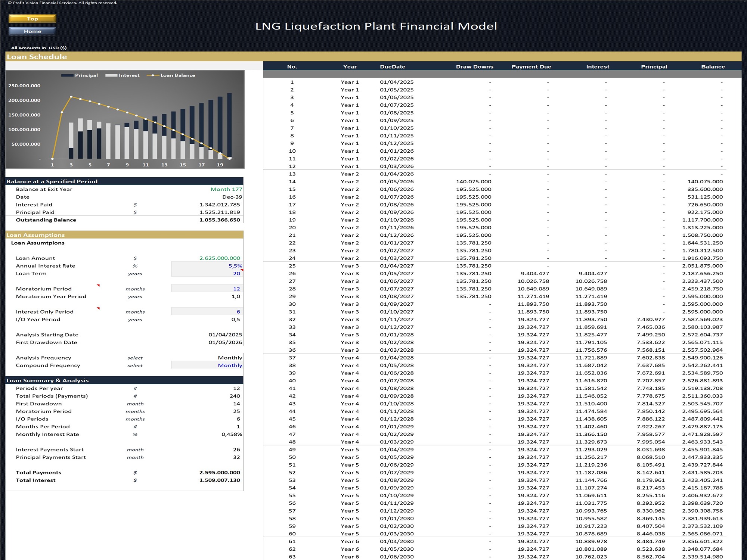Viewport: 747px width, 560px height.
Task: Click the underlined Loan Assumtpions heading
Action: tap(37, 243)
